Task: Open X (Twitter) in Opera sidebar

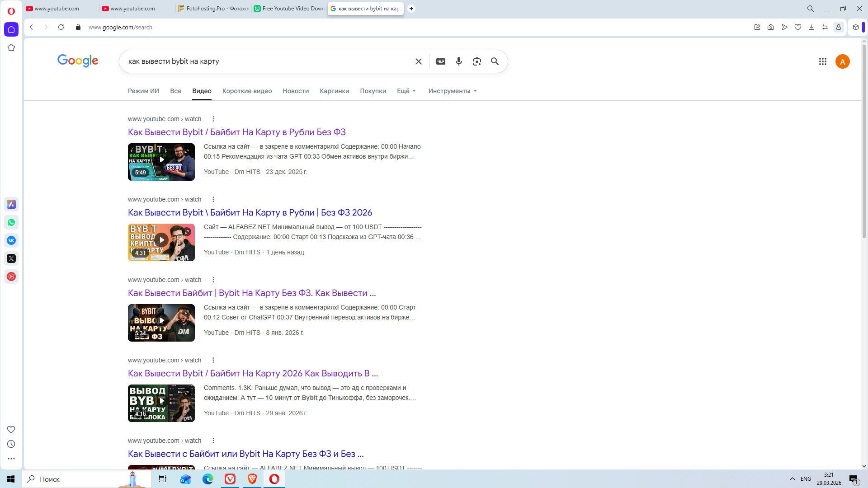Action: [x=11, y=258]
